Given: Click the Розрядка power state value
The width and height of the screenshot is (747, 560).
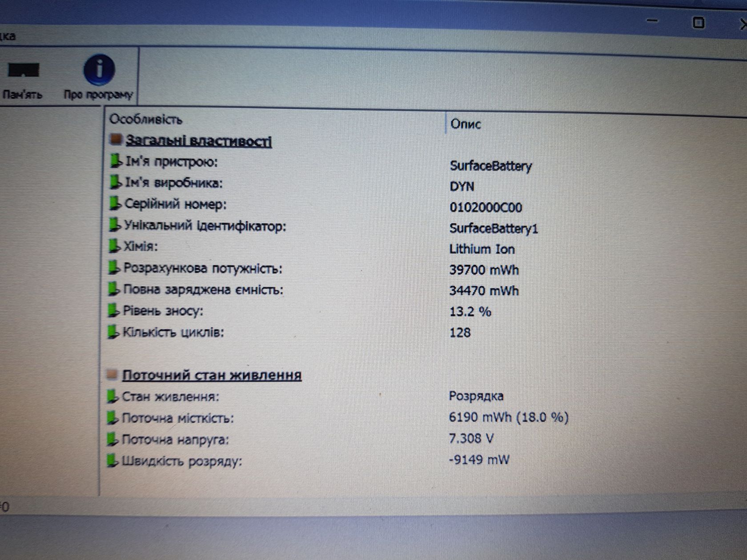Looking at the screenshot, I should [476, 396].
